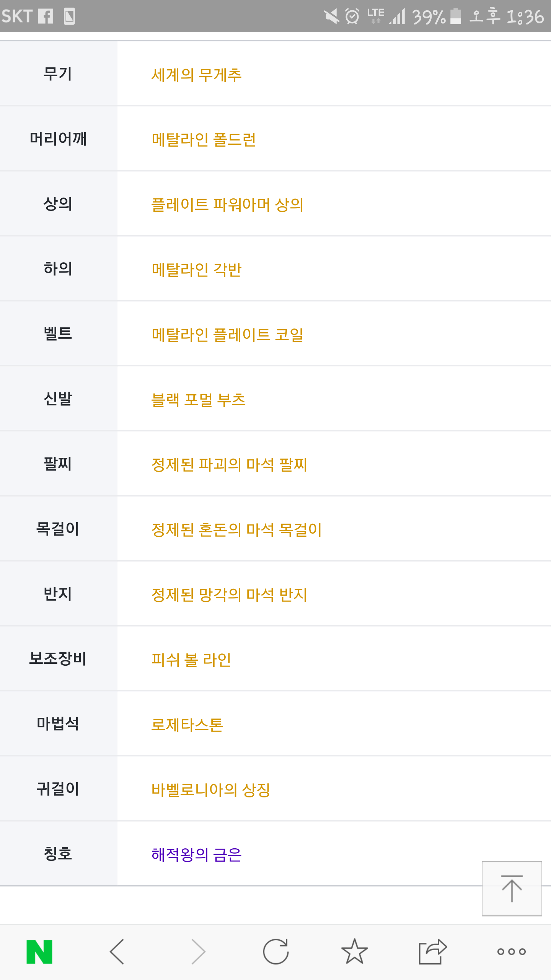The height and width of the screenshot is (980, 551).
Task: Tap the battery indicator in status bar
Action: click(455, 16)
